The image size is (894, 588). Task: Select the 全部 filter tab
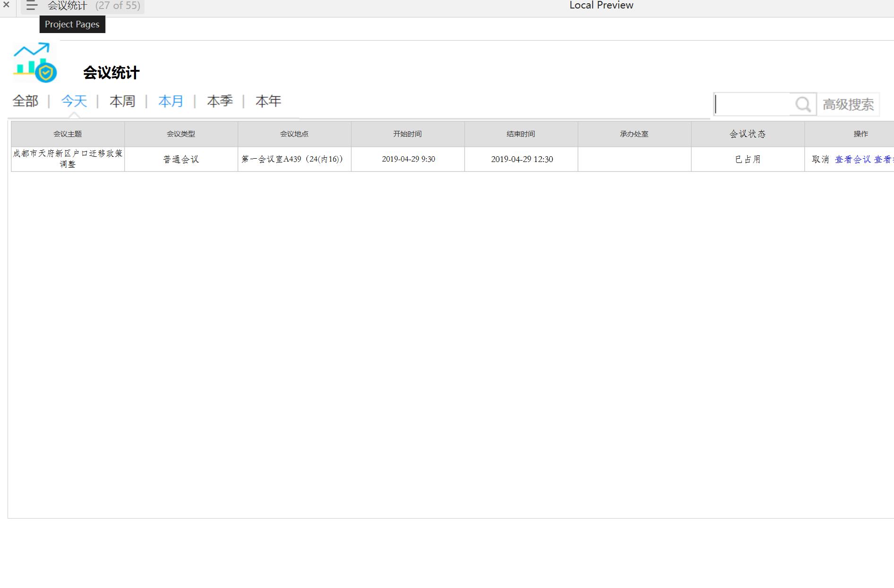tap(26, 101)
